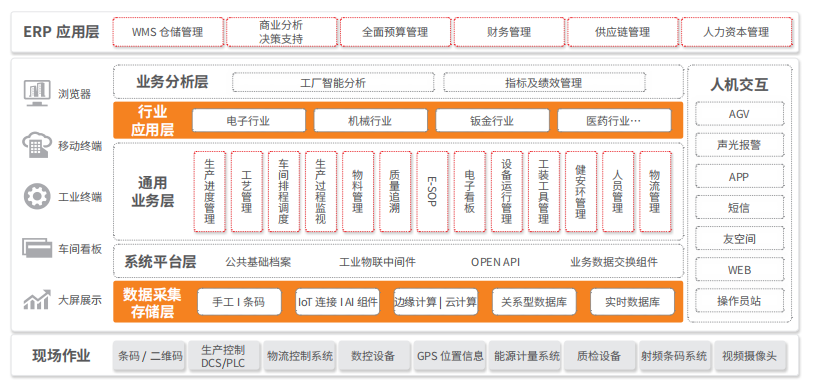
Task: Click the workshop kanban board icon
Action: [x=37, y=248]
